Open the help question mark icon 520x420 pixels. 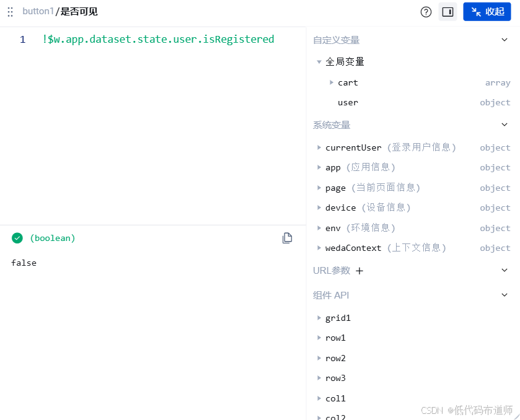pos(426,12)
